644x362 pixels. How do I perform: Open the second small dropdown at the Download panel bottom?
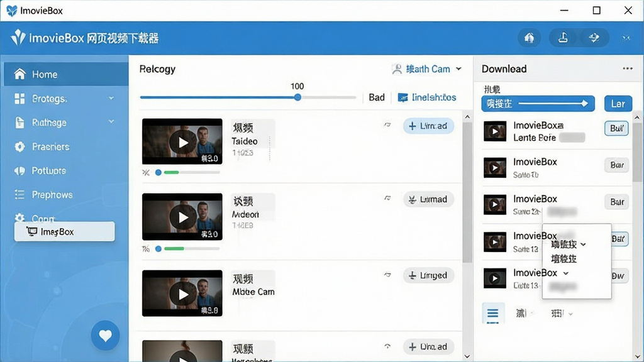tap(562, 314)
